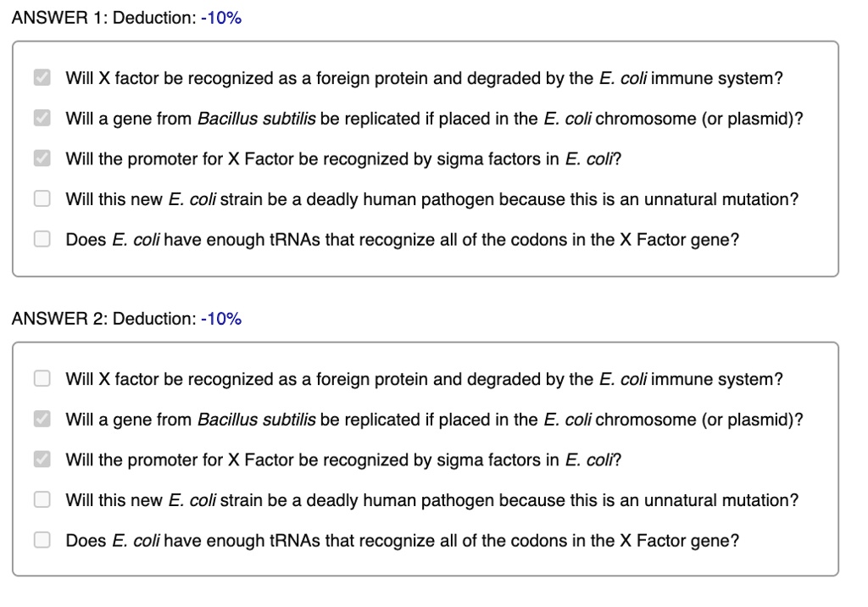Check the immune system question in Answer 2
The height and width of the screenshot is (607, 868).
[x=41, y=379]
